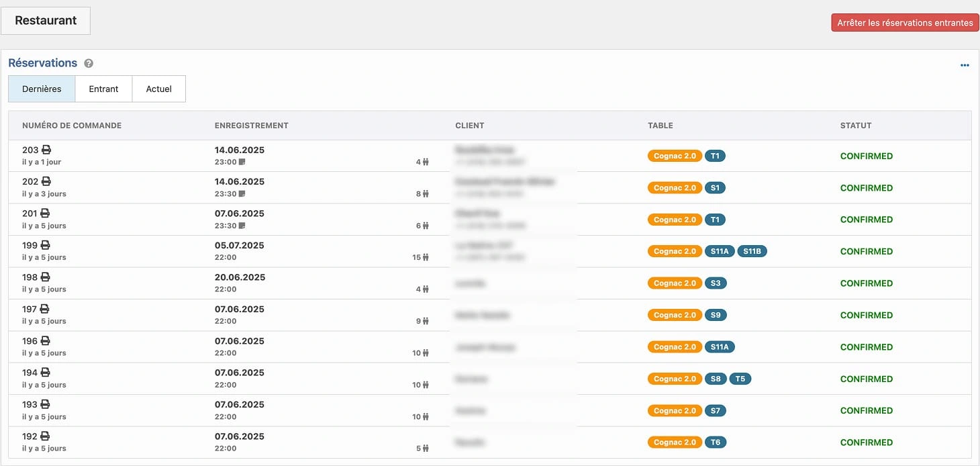This screenshot has height=466, width=980.
Task: Click the guests icon on reservation 198
Action: pos(426,289)
